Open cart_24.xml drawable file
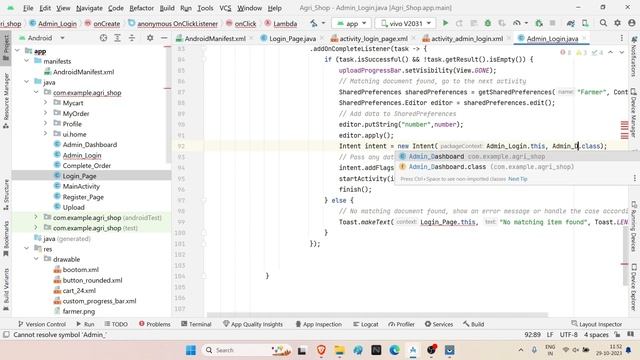Viewport: 640px width, 360px height. 79,290
